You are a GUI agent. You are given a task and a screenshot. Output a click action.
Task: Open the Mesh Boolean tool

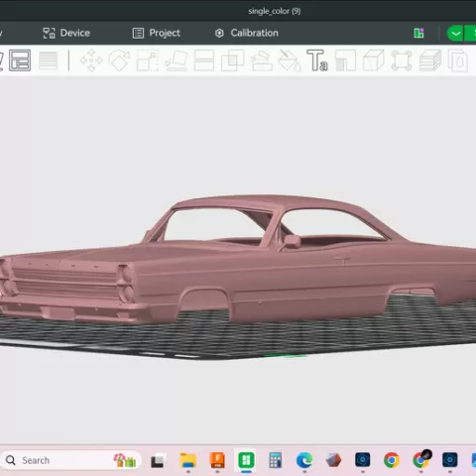pyautogui.click(x=232, y=60)
